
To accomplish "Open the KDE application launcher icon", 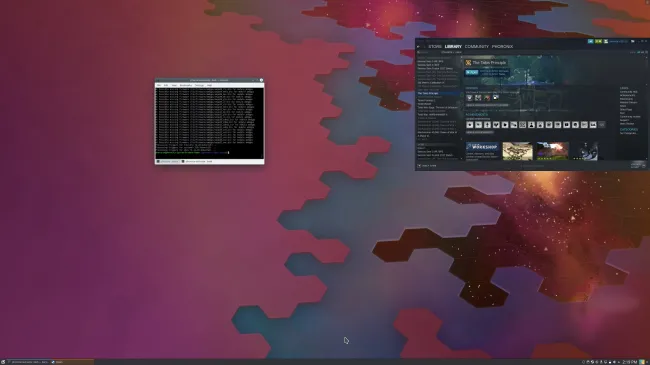I will [3, 362].
